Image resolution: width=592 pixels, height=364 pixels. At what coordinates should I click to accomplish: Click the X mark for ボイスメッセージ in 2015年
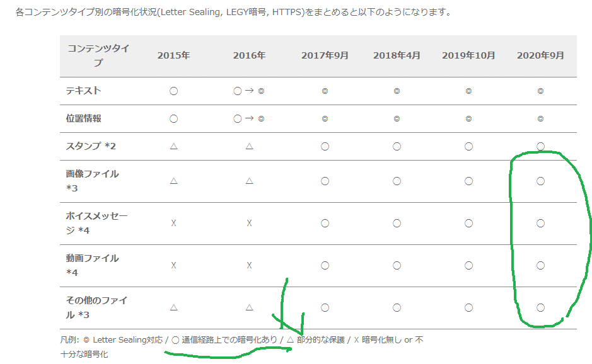[x=173, y=223]
